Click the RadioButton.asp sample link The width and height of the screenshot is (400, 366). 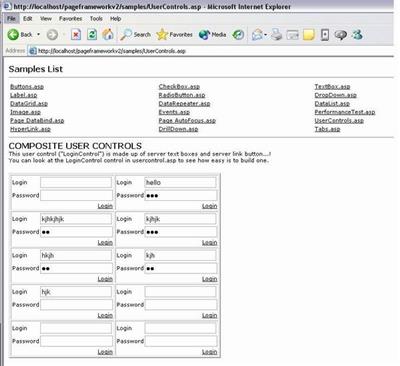pyautogui.click(x=182, y=95)
